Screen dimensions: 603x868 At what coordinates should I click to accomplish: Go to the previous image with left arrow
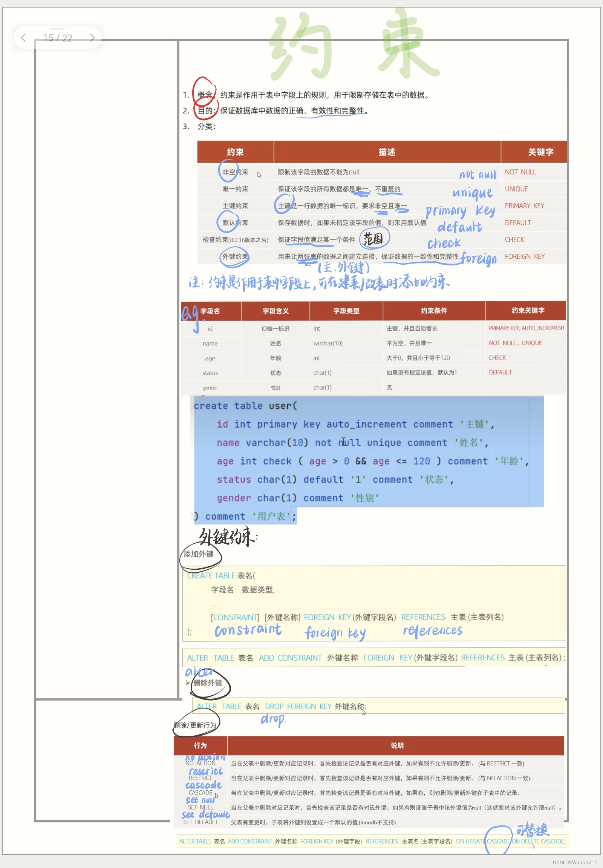(x=23, y=37)
